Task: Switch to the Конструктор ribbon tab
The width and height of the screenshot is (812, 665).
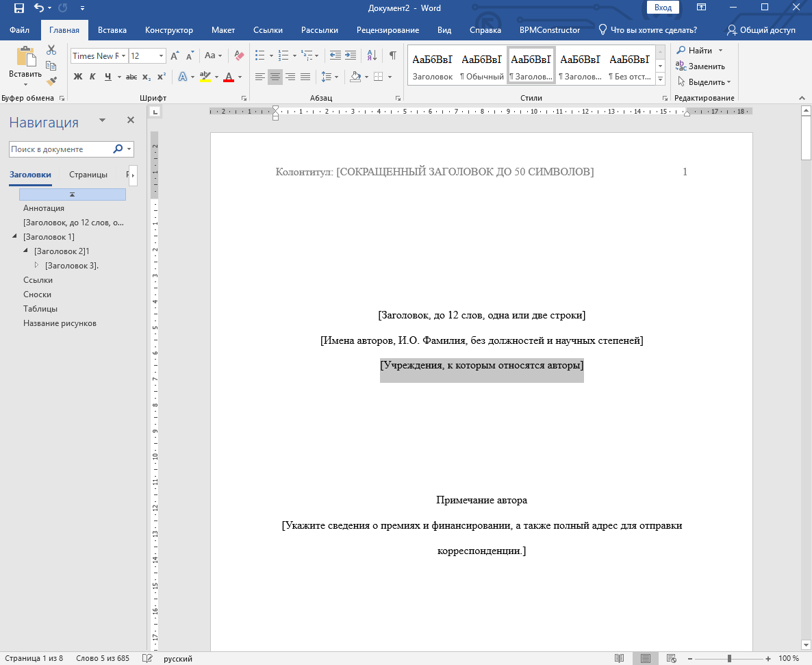Action: point(169,30)
